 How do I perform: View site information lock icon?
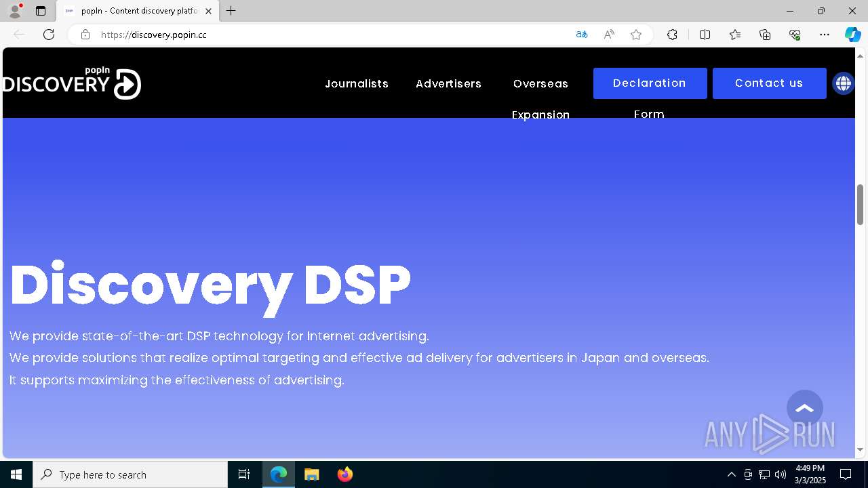coord(85,35)
